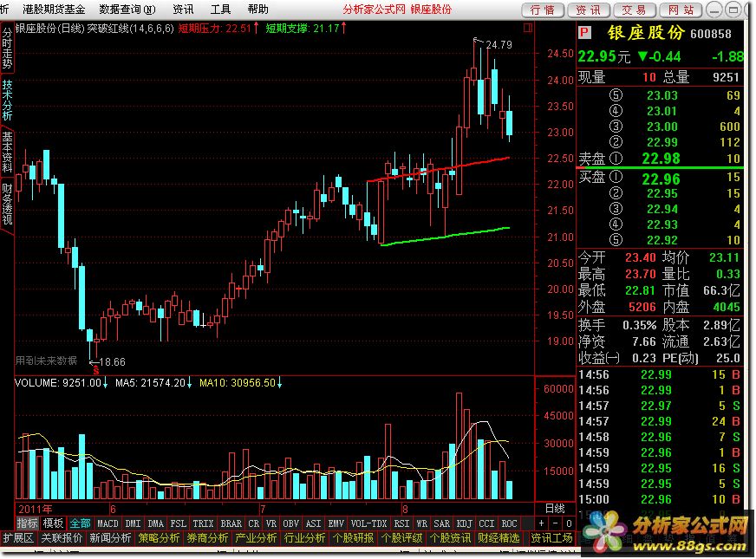The height and width of the screenshot is (559, 756).
Task: Open the 工具 menu
Action: [x=220, y=10]
